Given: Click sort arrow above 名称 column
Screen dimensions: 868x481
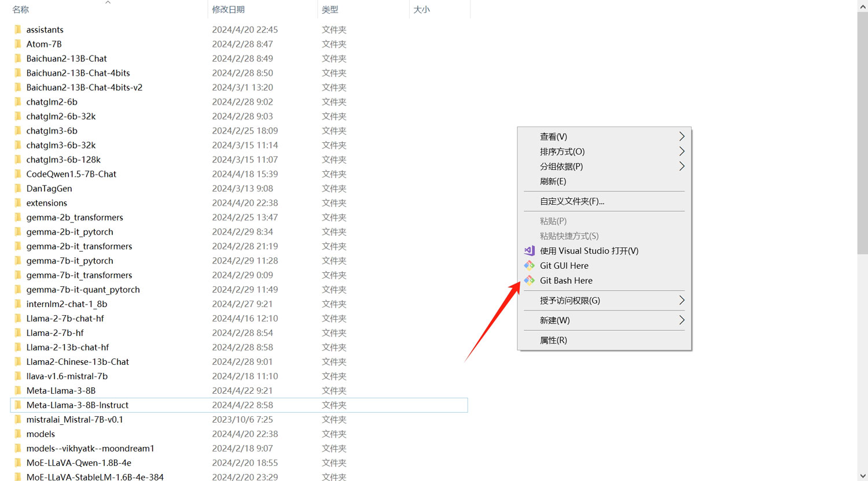Looking at the screenshot, I should click(108, 2).
